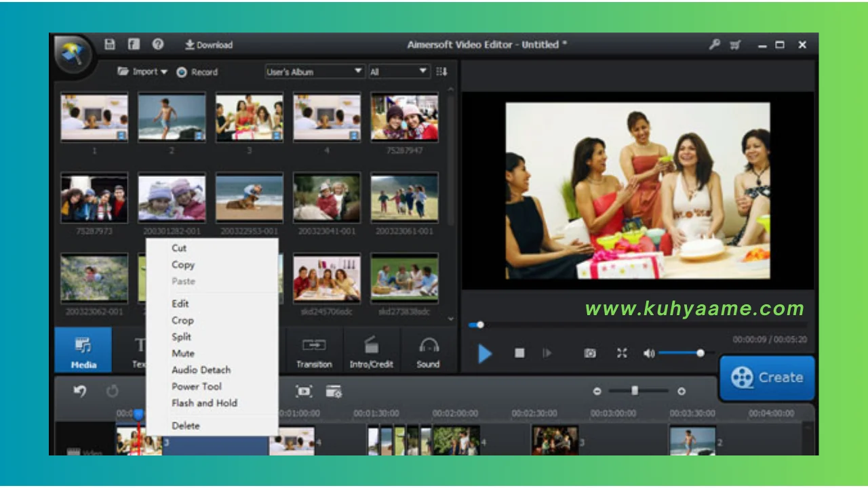Image resolution: width=868 pixels, height=488 pixels.
Task: Click the blue timeline playhead marker
Action: (x=138, y=414)
